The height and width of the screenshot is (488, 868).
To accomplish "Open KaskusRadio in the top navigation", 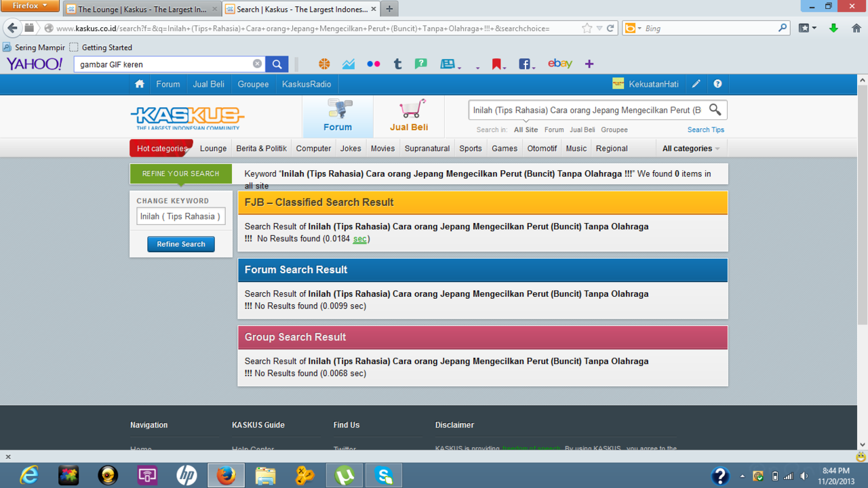I will [x=307, y=84].
